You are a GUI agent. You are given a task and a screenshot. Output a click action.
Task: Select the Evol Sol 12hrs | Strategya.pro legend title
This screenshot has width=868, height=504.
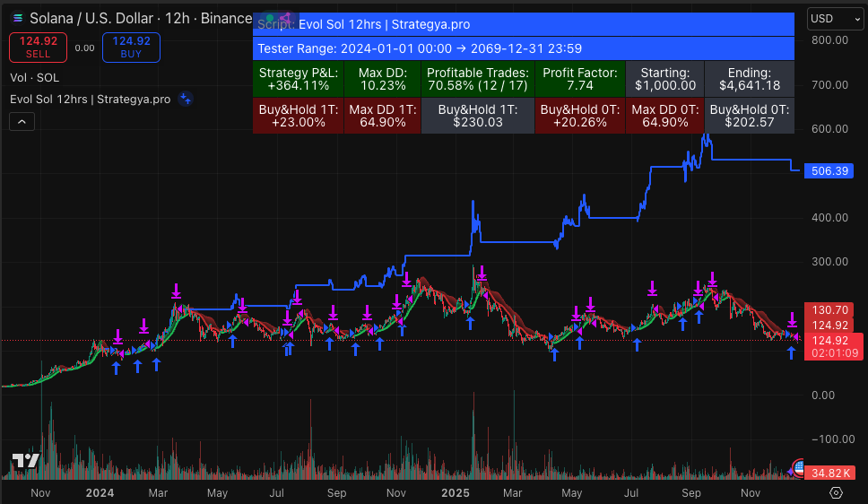pyautogui.click(x=91, y=100)
